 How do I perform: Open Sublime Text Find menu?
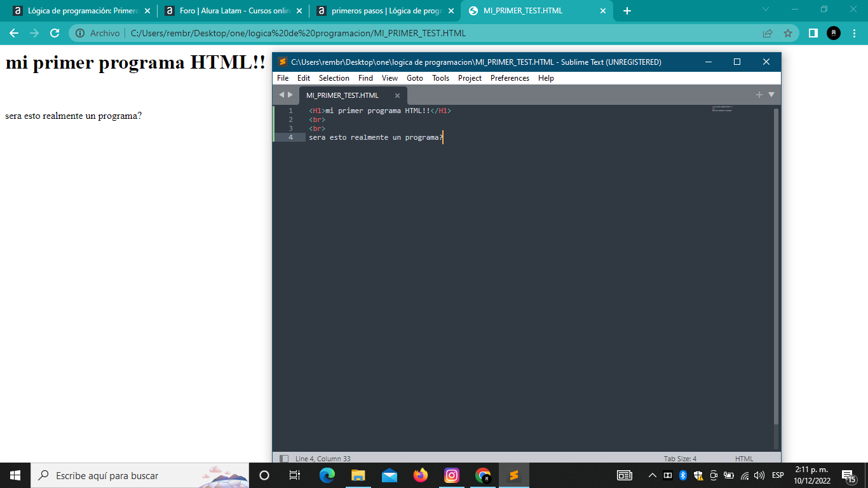point(365,78)
